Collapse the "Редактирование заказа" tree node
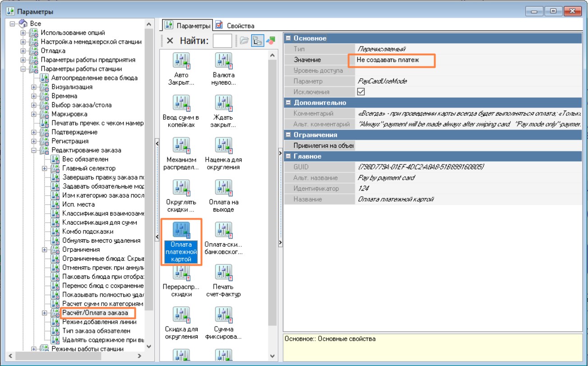The height and width of the screenshot is (366, 588). point(34,150)
